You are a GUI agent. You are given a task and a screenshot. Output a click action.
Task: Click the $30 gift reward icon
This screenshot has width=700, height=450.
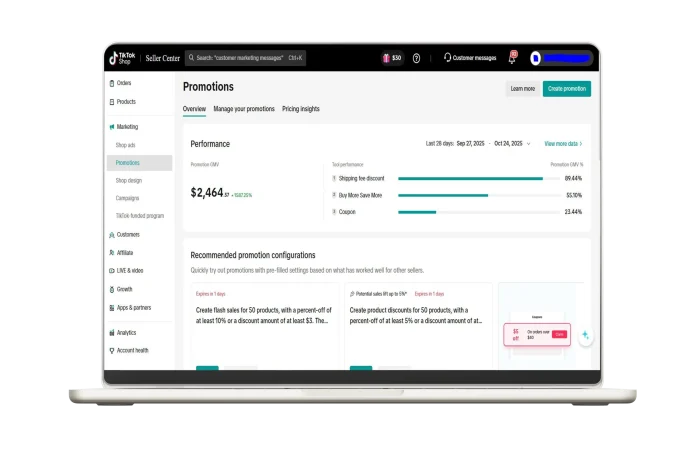(386, 58)
